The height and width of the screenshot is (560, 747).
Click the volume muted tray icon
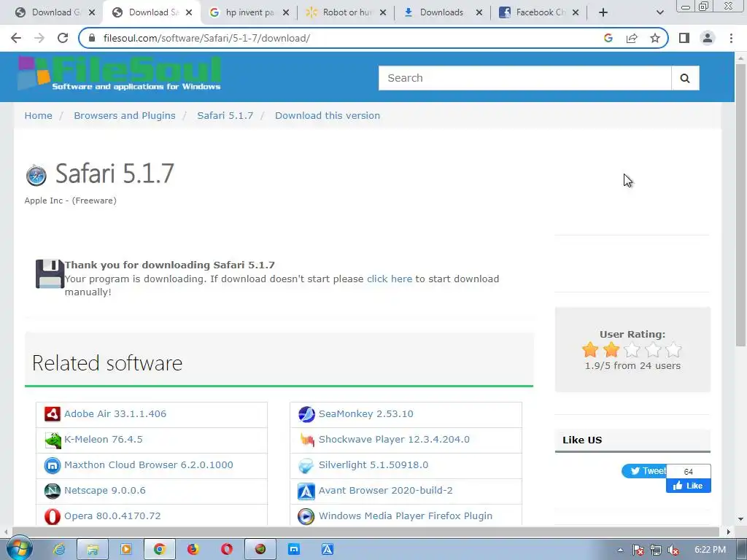pos(673,550)
